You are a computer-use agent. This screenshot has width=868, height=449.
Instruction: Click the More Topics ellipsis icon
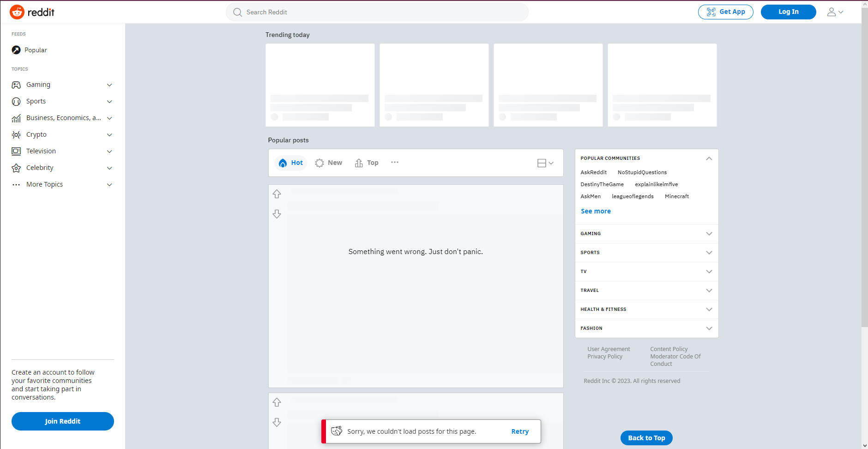[x=16, y=185]
